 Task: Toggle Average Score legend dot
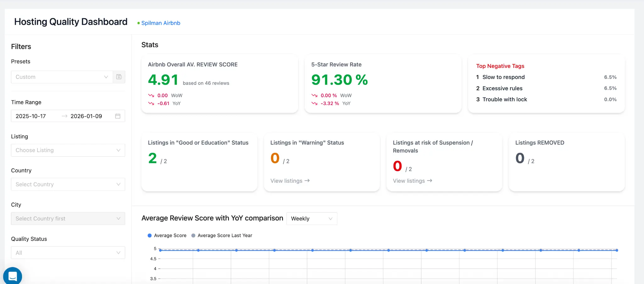click(x=150, y=235)
